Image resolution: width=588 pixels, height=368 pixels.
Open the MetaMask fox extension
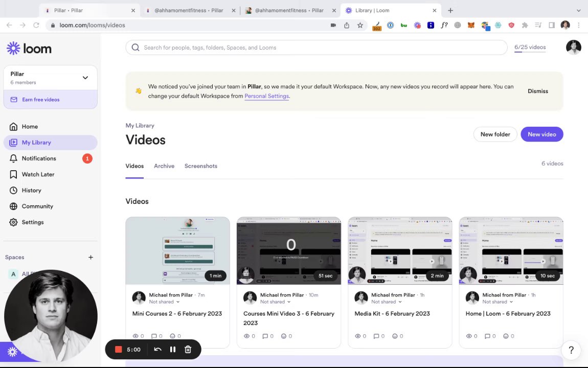[471, 25]
